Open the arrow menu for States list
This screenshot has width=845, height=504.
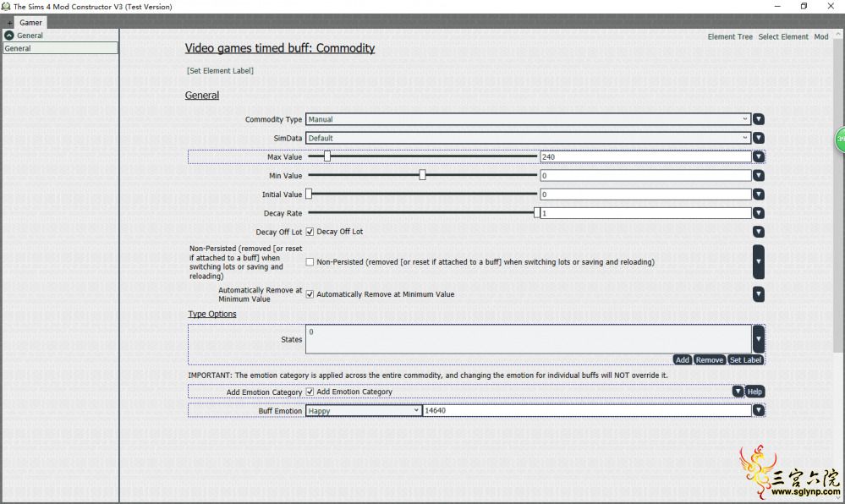tap(758, 339)
